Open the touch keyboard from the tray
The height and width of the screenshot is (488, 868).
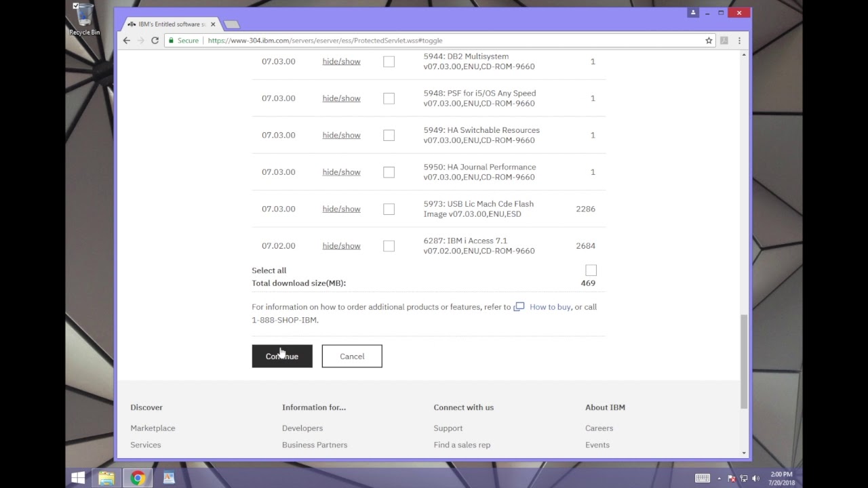[x=703, y=478]
